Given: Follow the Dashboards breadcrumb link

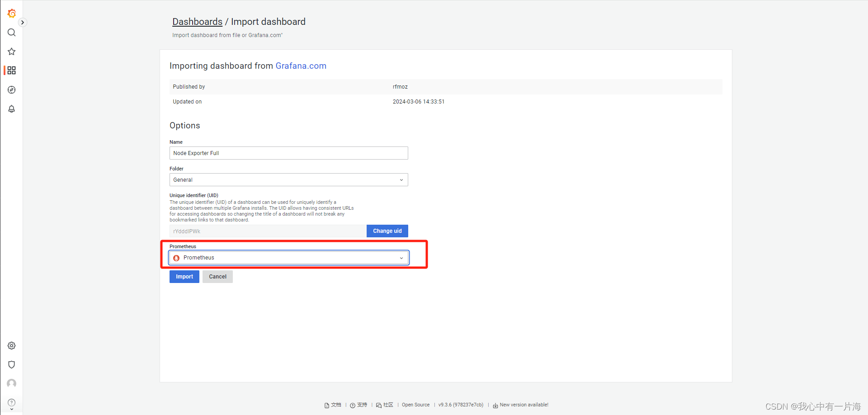Looking at the screenshot, I should click(x=197, y=22).
